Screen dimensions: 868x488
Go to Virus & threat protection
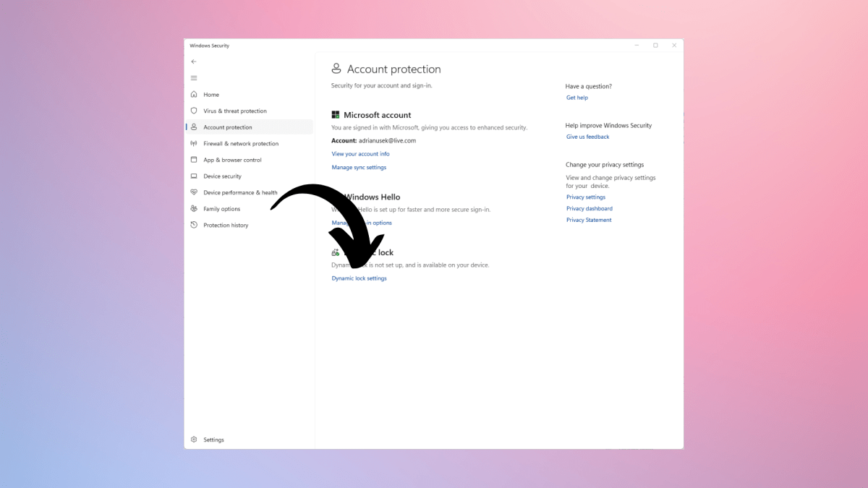point(235,111)
